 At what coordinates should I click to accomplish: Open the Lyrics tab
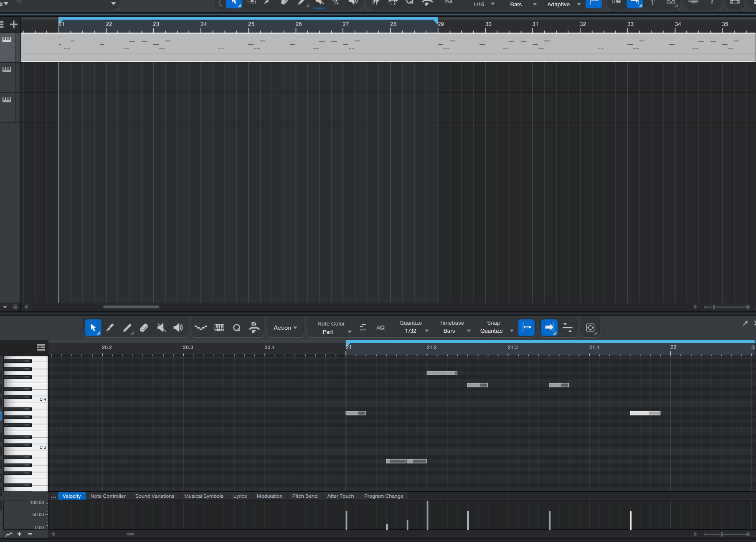pos(240,496)
